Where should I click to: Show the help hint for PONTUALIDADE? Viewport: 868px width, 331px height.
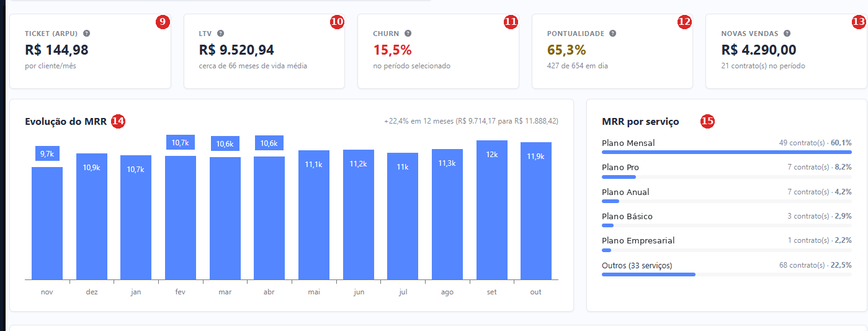pos(612,34)
